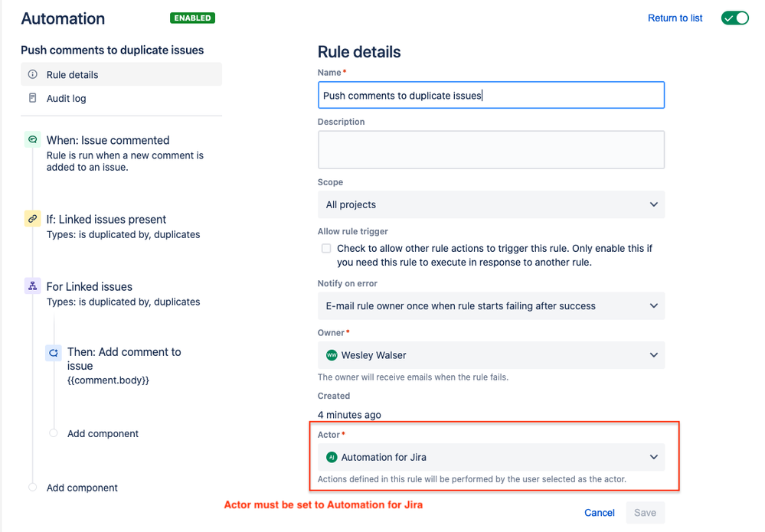Click the inner Add component circle node
Image resolution: width=765 pixels, height=532 pixels.
pyautogui.click(x=54, y=433)
